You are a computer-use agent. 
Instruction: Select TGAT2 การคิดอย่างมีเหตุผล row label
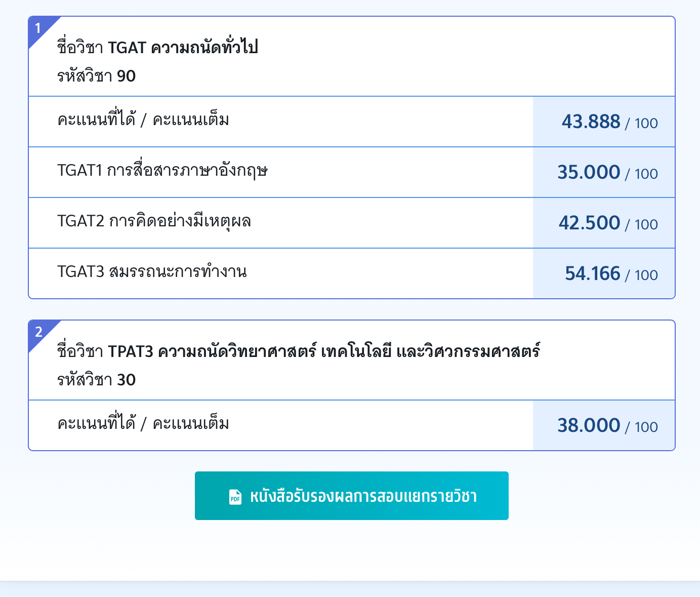click(x=154, y=221)
